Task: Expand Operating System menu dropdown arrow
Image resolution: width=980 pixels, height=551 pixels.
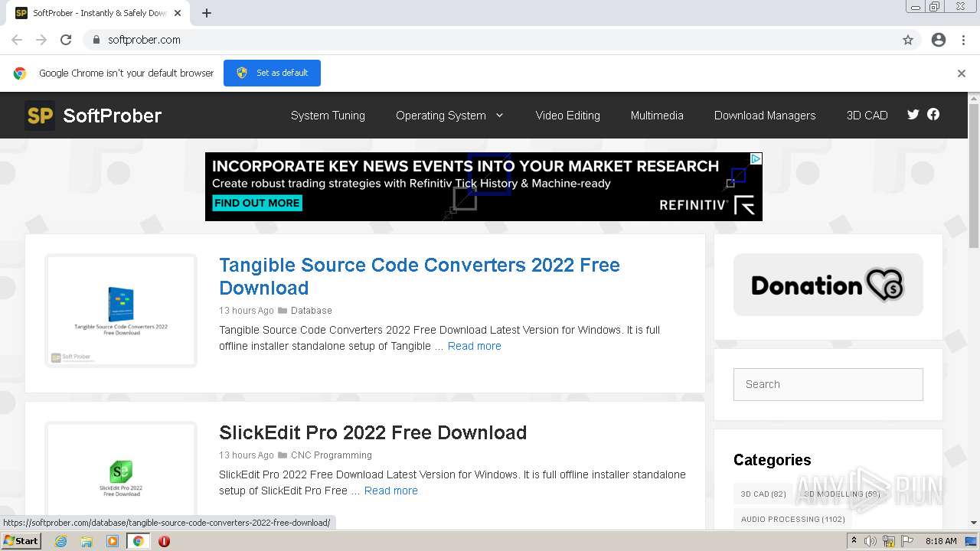Action: click(500, 116)
